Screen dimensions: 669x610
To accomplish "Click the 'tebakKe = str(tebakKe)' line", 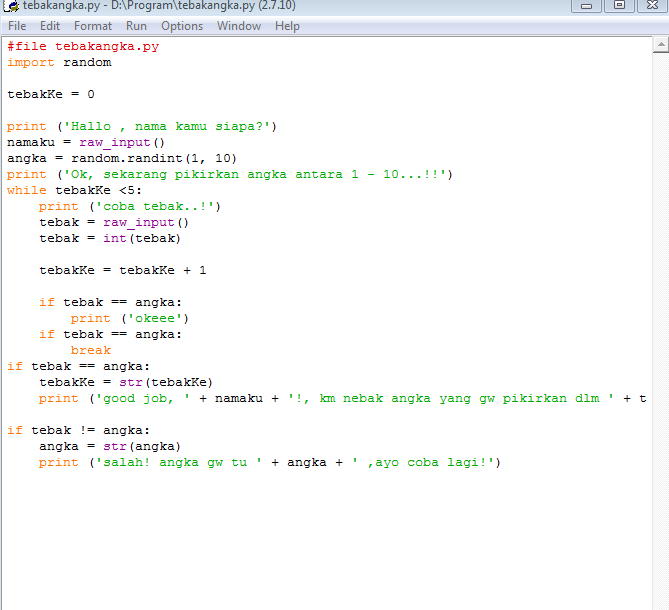I will click(125, 383).
